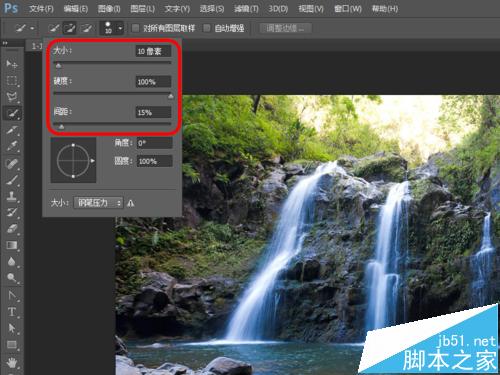
Task: Select the Lasso tool
Action: pyautogui.click(x=12, y=97)
